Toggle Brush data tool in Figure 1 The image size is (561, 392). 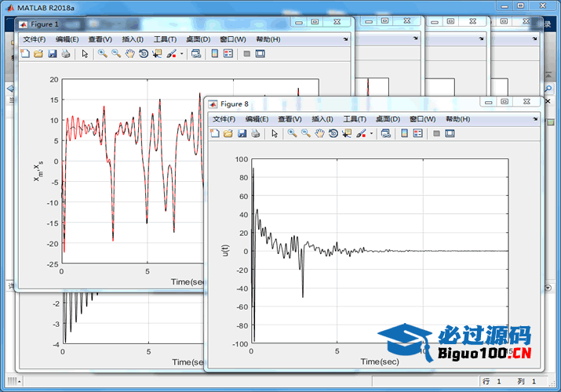[x=171, y=53]
